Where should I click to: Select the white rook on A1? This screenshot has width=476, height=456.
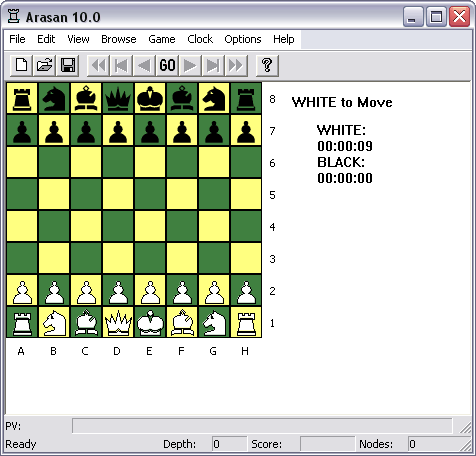coord(22,322)
